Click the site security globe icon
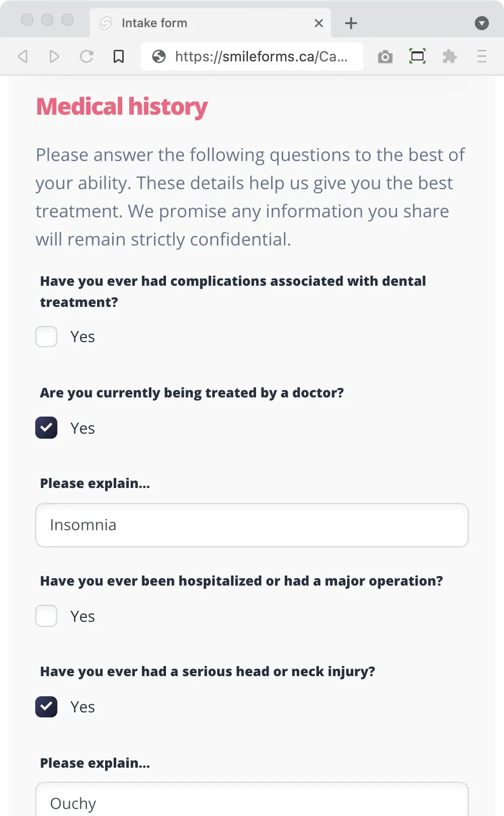504x816 pixels. click(x=159, y=56)
